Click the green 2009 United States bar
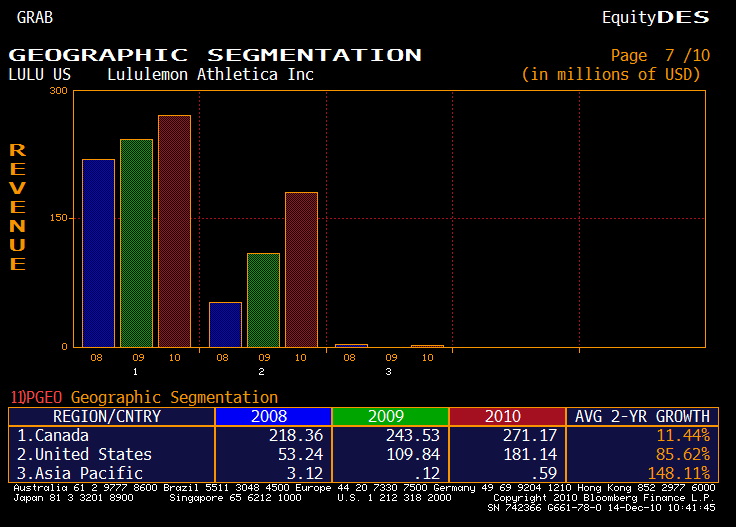This screenshot has height=527, width=736. coord(263,300)
